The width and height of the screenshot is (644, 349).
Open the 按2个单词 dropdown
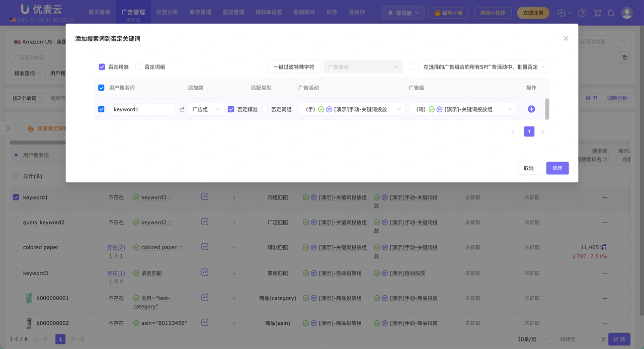(x=28, y=98)
